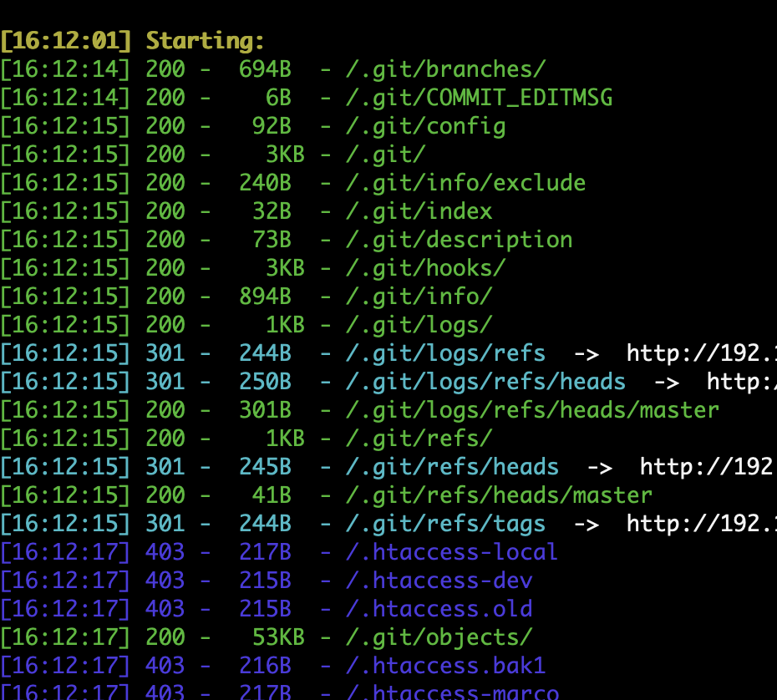Open the /.git/info/exclude entry
The image size is (777, 700).
[x=465, y=183]
